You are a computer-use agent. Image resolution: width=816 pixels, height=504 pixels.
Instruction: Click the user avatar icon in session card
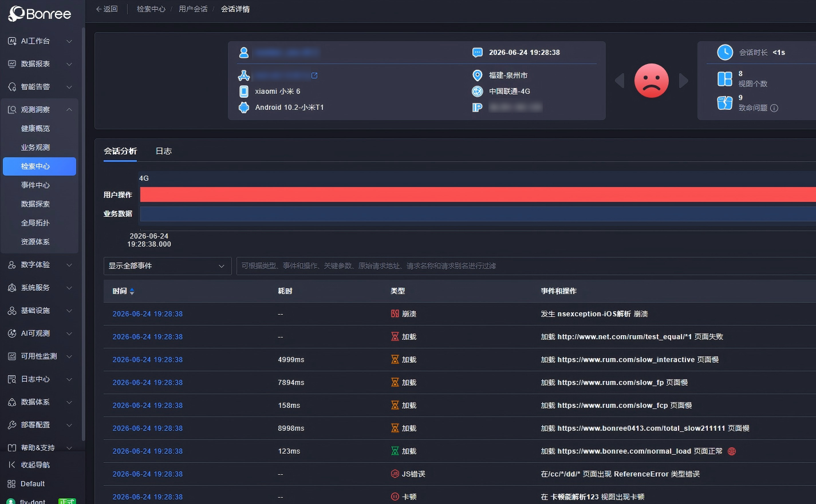[x=244, y=53]
